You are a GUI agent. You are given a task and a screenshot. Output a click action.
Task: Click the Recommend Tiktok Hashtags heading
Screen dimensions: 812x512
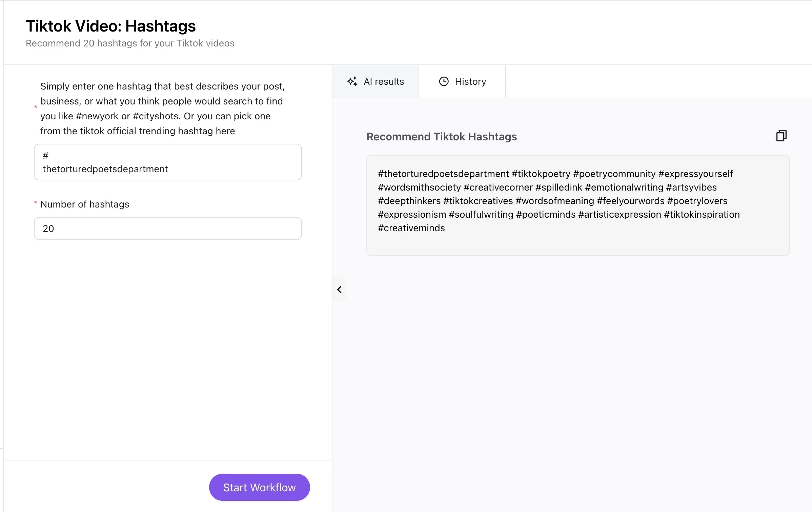click(x=442, y=137)
